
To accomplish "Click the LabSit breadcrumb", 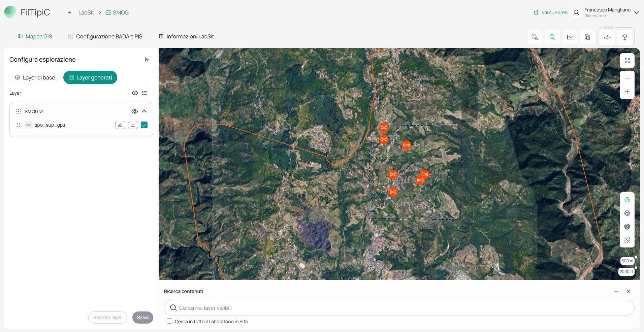I will tap(86, 12).
